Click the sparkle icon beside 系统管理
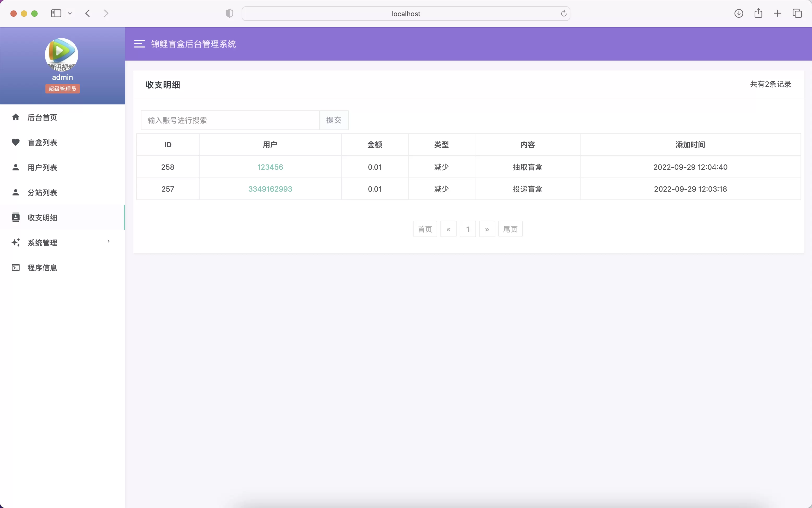 (x=15, y=242)
